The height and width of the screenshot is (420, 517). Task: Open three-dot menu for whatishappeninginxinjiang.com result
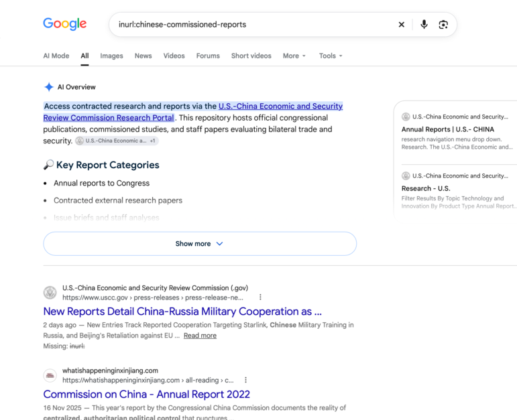coord(245,380)
